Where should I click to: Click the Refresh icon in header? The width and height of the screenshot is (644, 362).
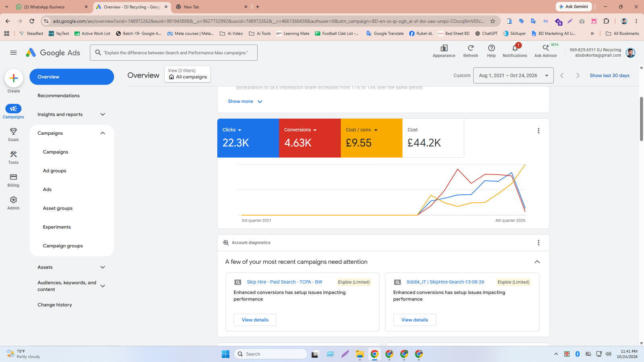471,48
